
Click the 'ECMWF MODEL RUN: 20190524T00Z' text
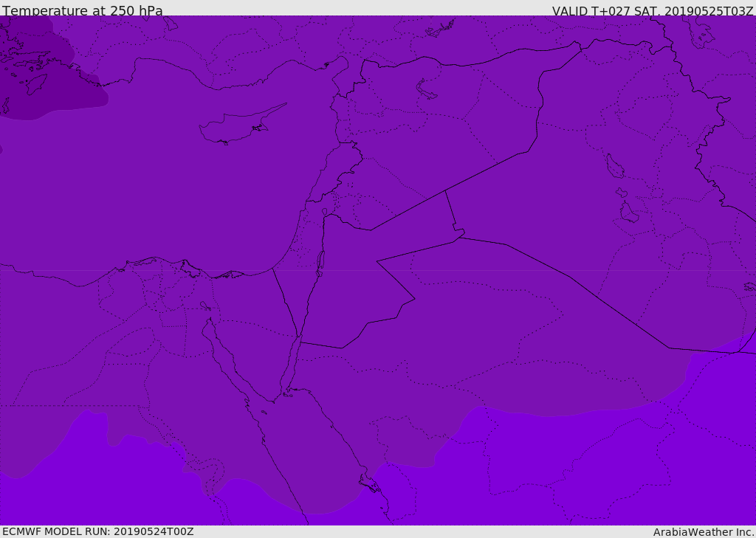pyautogui.click(x=98, y=532)
